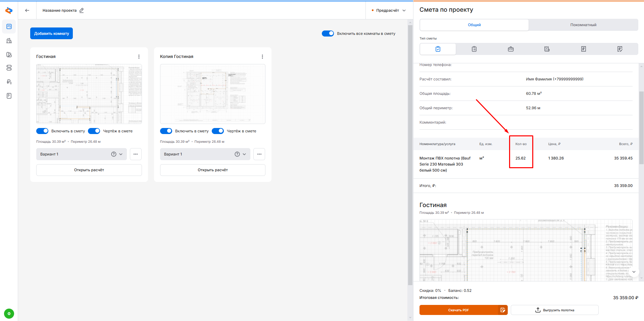Select the ruble receipt estimate type icon
Screen dimensions: 644x321
click(x=583, y=49)
